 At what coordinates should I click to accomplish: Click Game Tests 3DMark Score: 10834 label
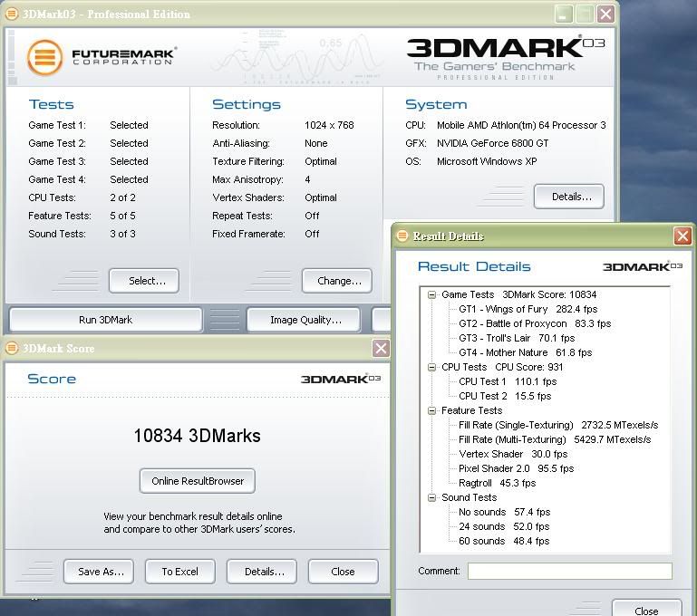click(518, 295)
